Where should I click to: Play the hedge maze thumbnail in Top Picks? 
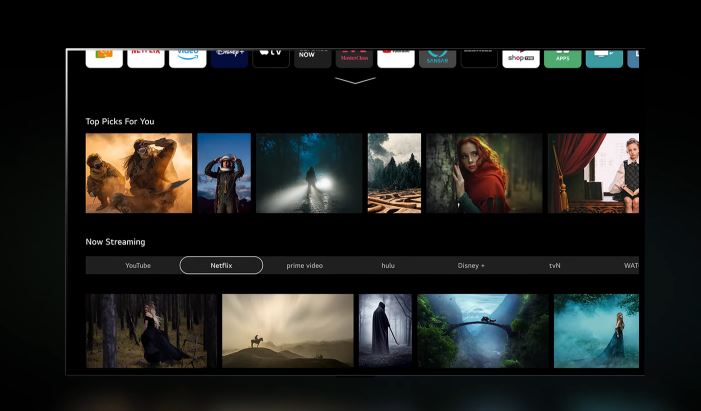point(394,173)
